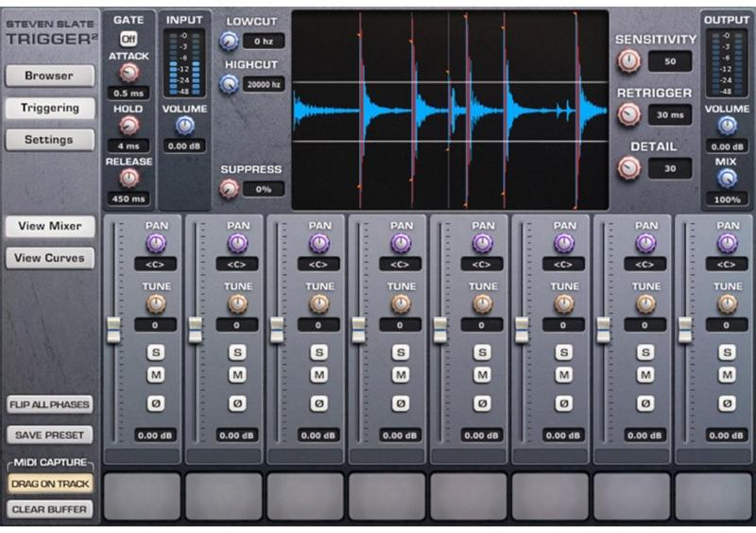This screenshot has width=756, height=533.
Task: Click the channel 3 tune value field
Action: (x=318, y=325)
